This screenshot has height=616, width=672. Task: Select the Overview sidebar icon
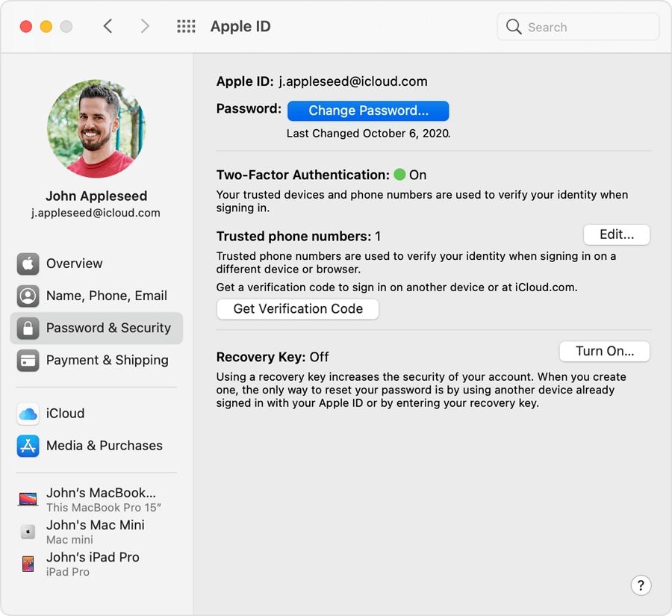28,264
